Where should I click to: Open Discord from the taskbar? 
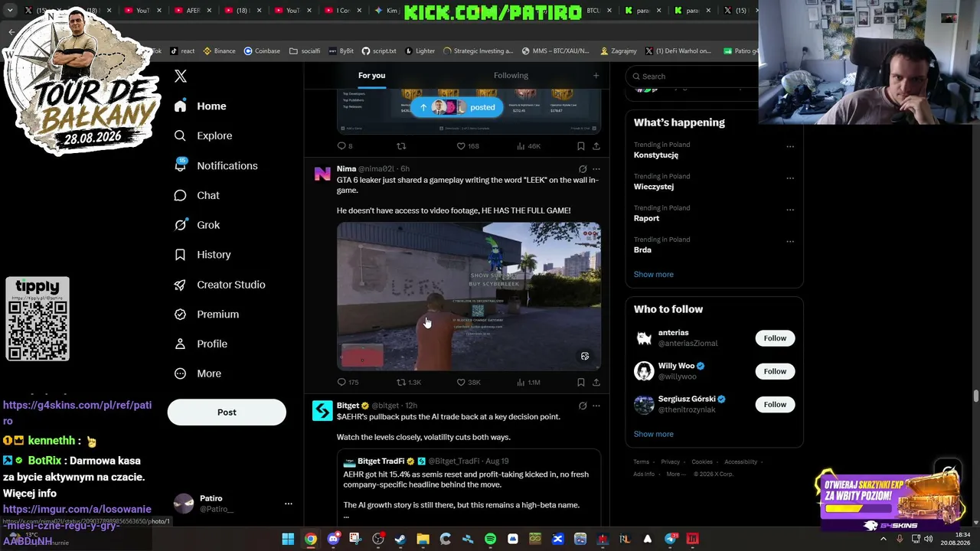click(333, 540)
